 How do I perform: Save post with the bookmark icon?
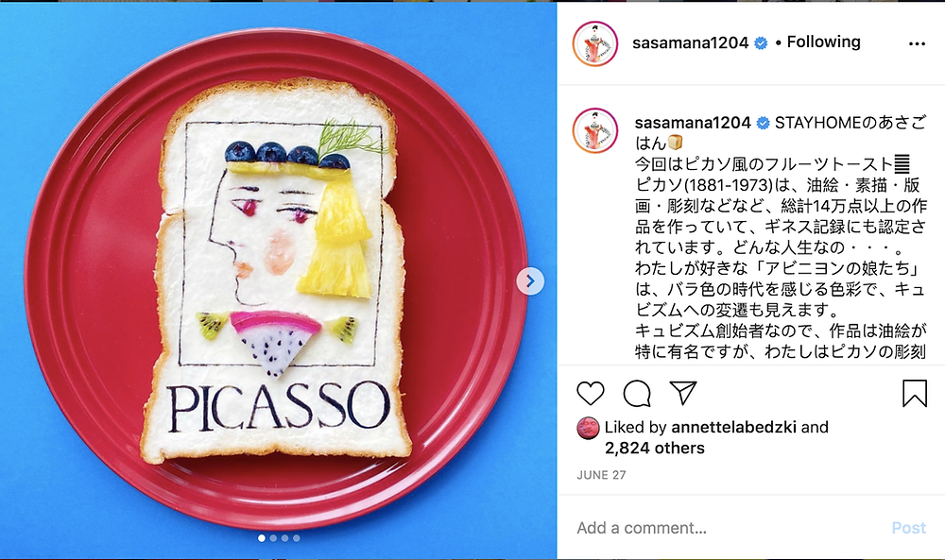[914, 393]
